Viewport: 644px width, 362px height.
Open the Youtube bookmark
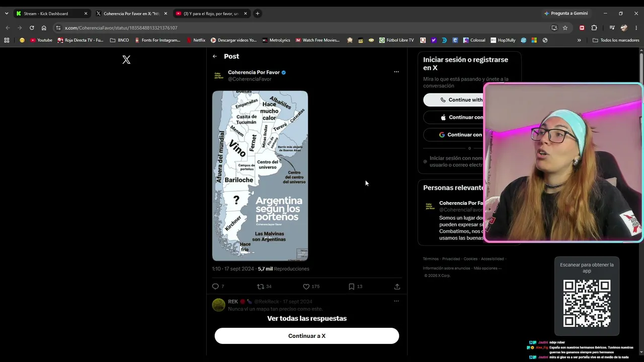41,40
